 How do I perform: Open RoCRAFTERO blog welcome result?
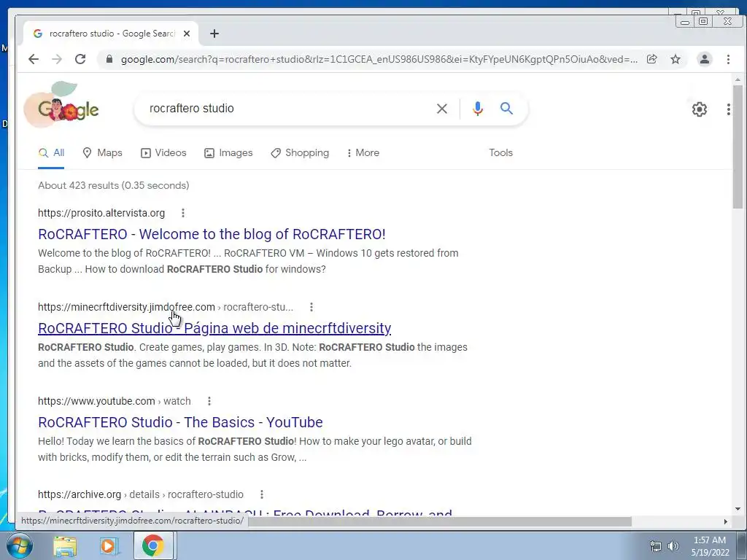click(212, 234)
